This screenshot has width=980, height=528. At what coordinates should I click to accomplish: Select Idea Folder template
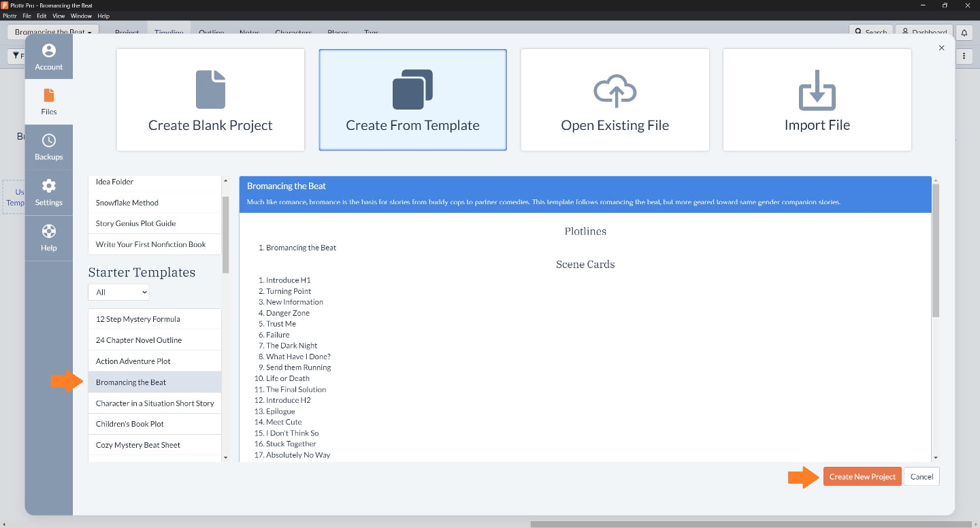pos(154,182)
